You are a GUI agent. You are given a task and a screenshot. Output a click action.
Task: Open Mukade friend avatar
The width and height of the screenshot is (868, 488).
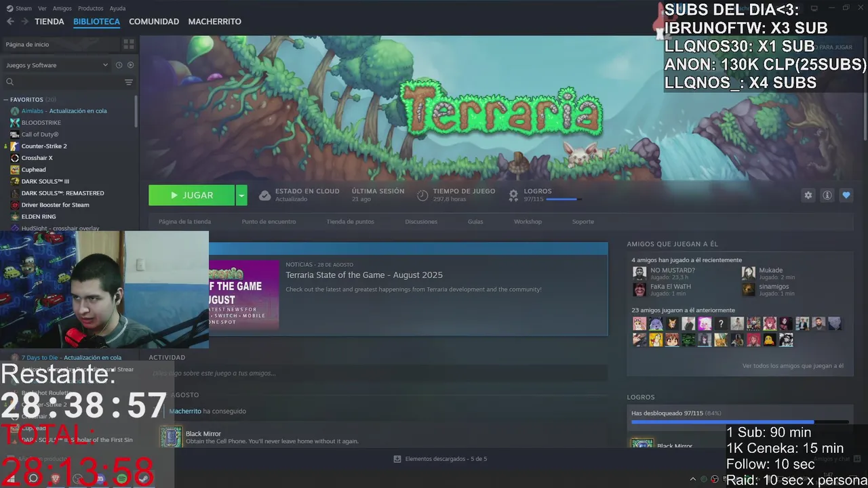click(748, 273)
